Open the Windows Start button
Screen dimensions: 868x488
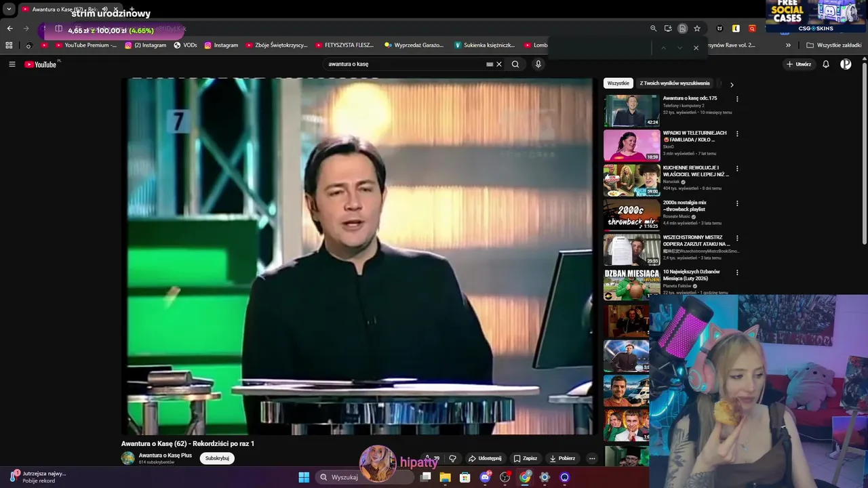(x=304, y=477)
